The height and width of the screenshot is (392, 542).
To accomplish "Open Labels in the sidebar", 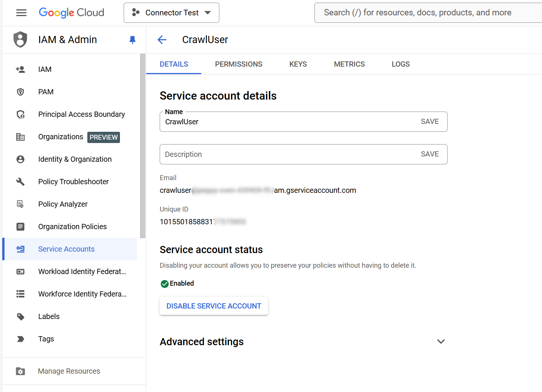I will [x=70, y=316].
